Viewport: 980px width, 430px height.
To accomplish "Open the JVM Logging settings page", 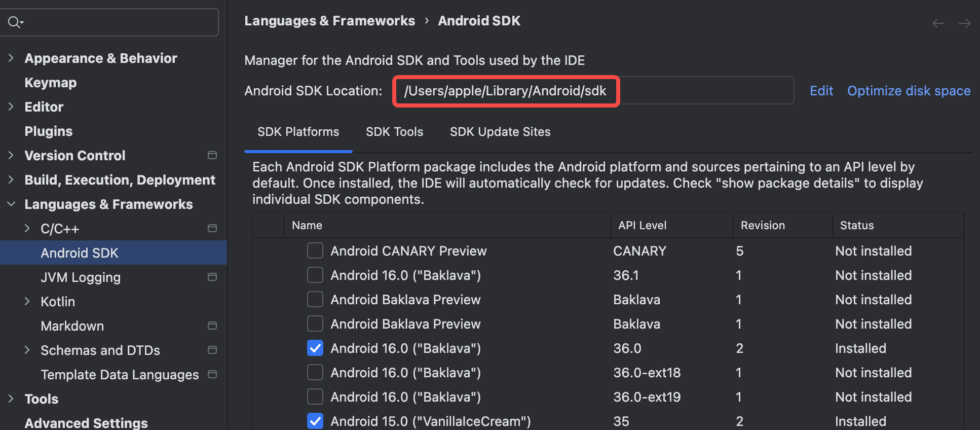I will [x=81, y=277].
